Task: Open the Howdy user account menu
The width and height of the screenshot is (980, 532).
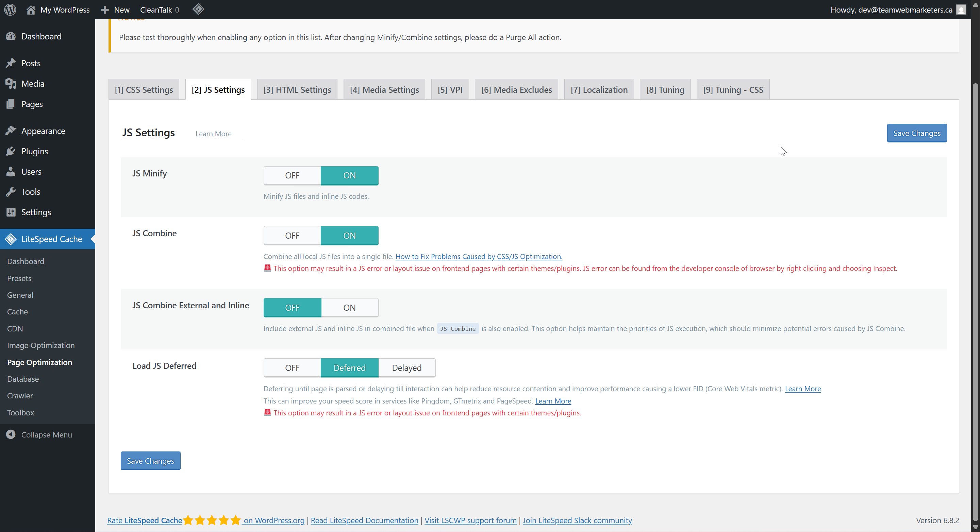Action: click(x=891, y=10)
